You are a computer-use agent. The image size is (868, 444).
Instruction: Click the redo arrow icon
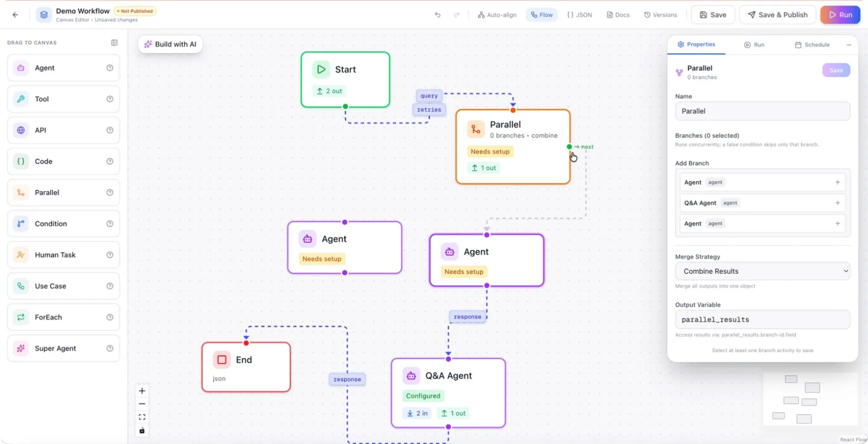coord(457,15)
